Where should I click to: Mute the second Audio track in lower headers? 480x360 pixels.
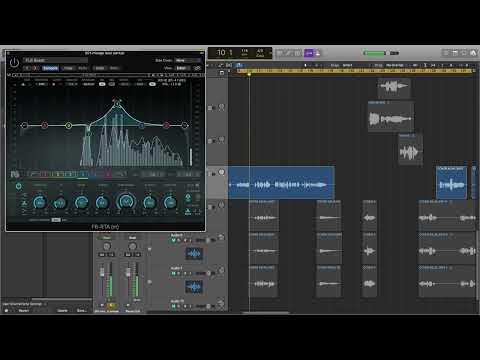pos(173,273)
